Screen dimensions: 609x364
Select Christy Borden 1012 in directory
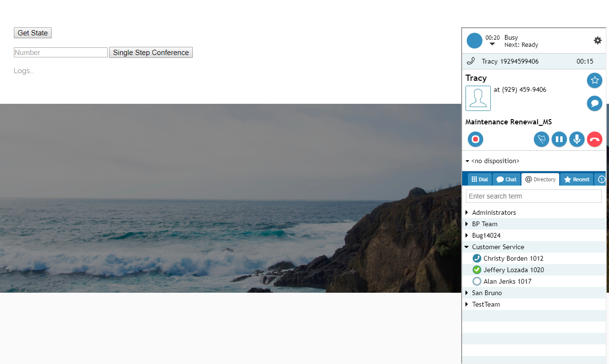(x=534, y=258)
